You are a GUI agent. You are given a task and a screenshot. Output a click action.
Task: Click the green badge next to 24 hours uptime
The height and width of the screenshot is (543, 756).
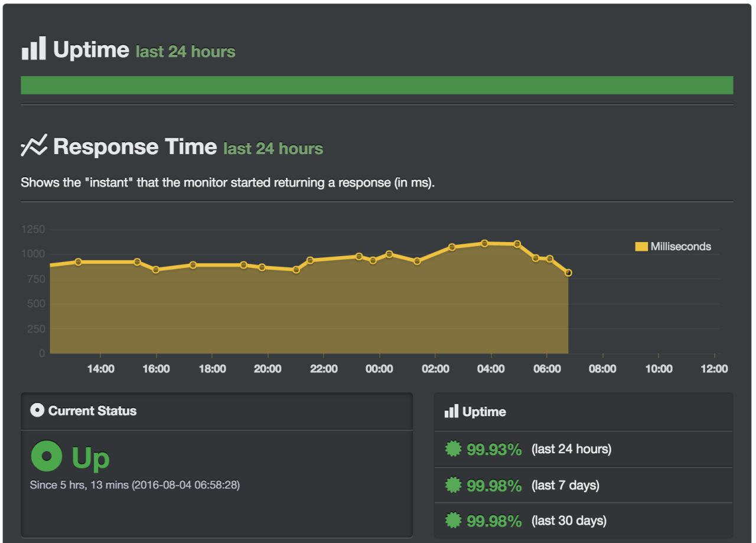(454, 450)
